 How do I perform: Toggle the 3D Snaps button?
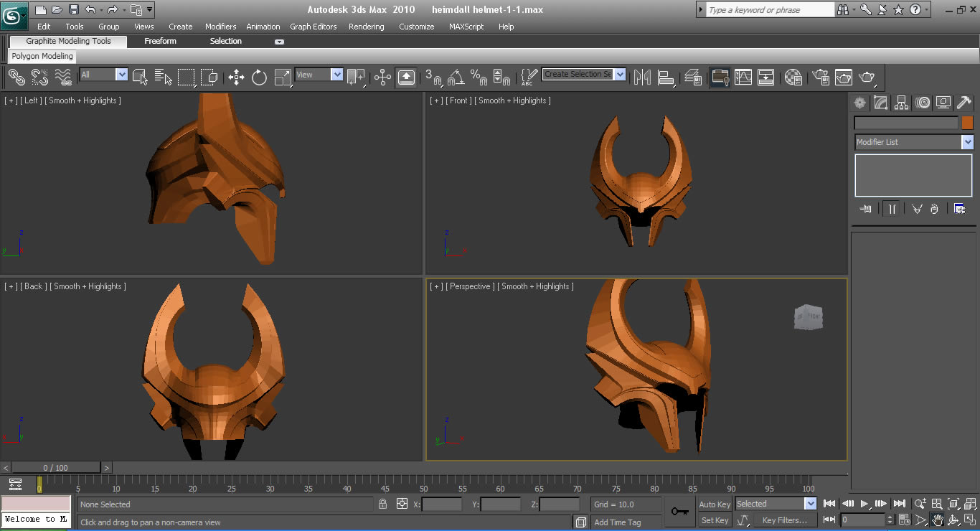point(433,76)
